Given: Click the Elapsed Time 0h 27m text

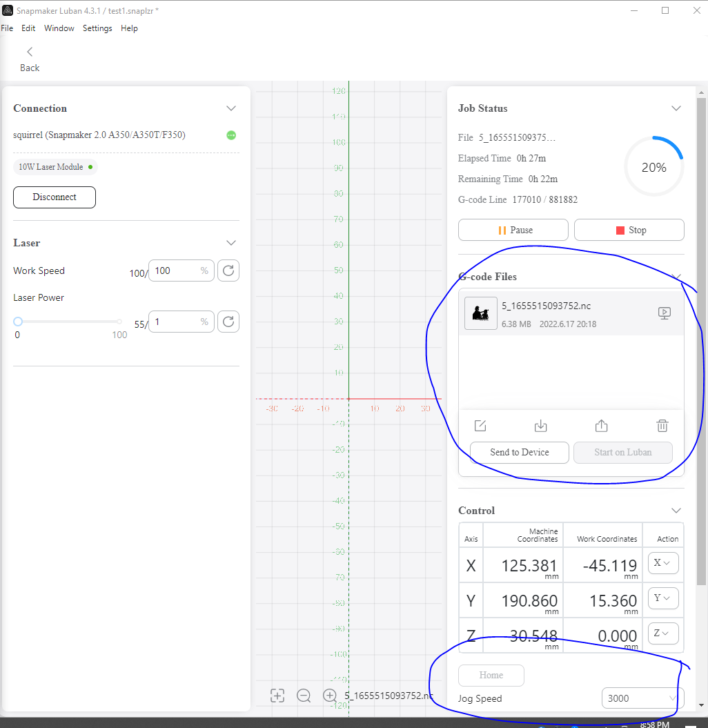Looking at the screenshot, I should click(502, 158).
